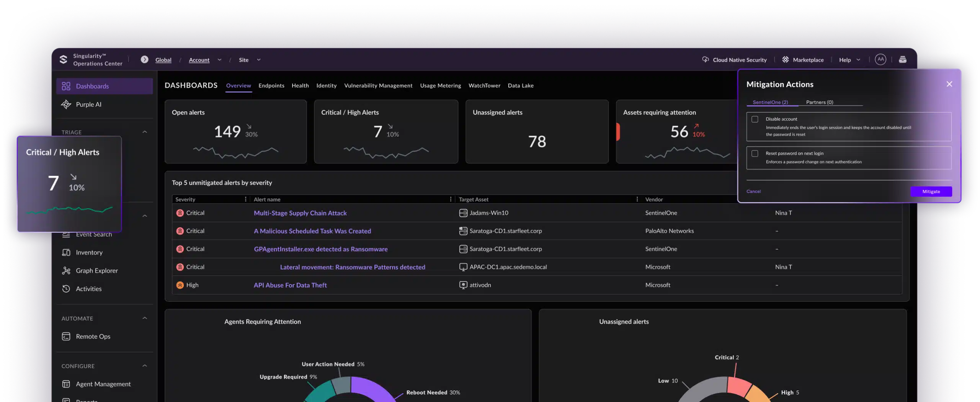The image size is (980, 402).
Task: Click the Vendor column header
Action: (x=654, y=199)
